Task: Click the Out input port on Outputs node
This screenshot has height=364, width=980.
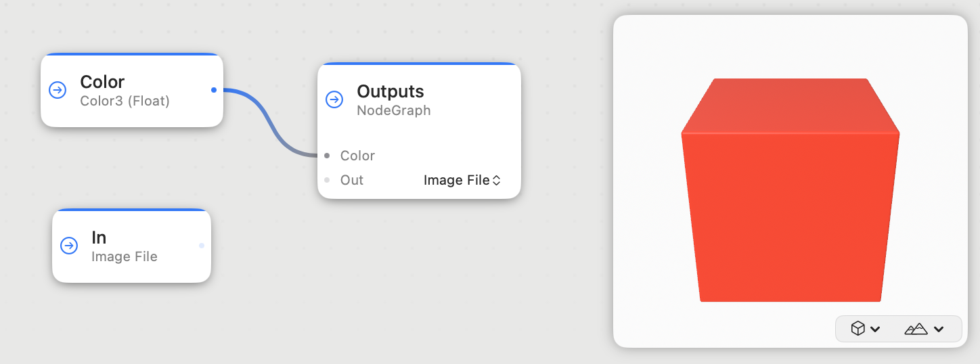Action: point(327,180)
